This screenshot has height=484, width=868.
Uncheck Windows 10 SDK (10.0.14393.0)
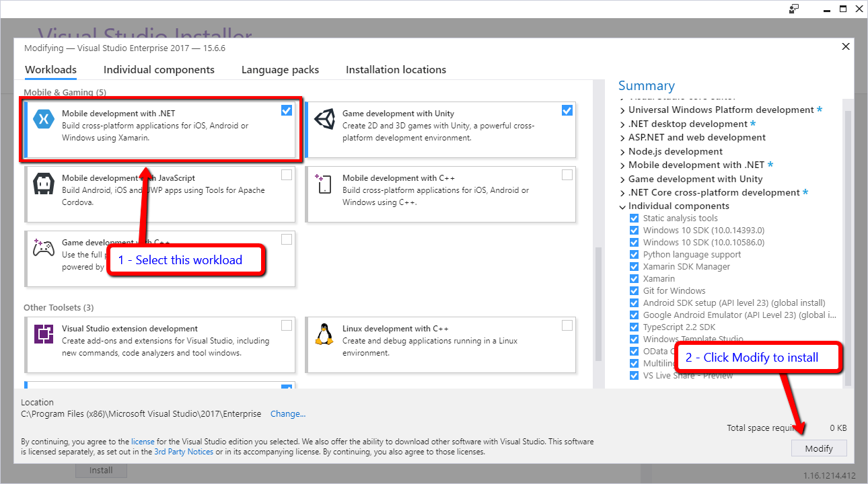coord(634,231)
